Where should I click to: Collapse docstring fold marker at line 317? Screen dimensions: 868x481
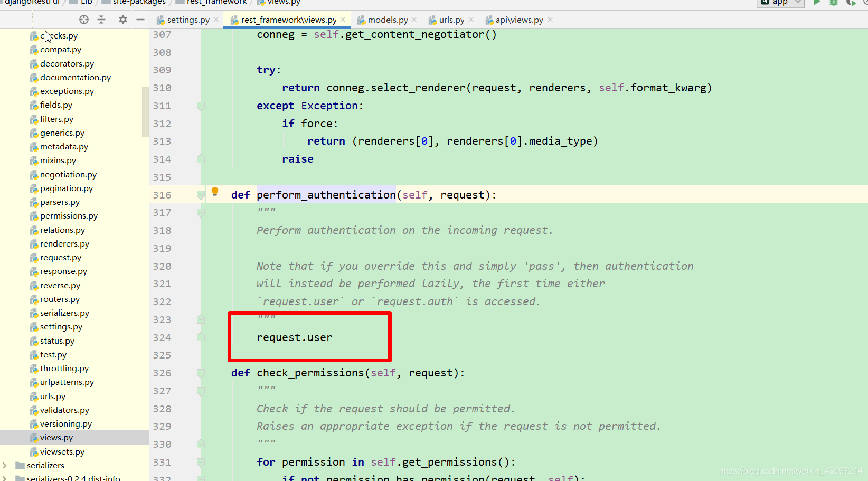(x=201, y=213)
